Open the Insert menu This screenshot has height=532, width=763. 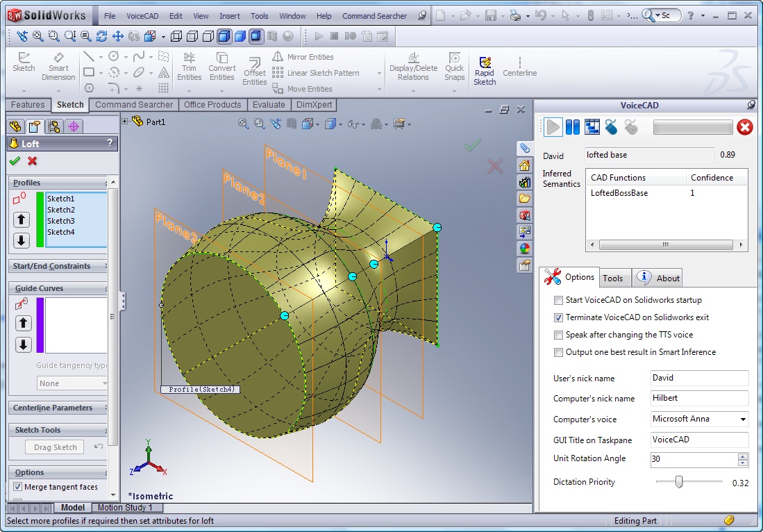coord(229,16)
